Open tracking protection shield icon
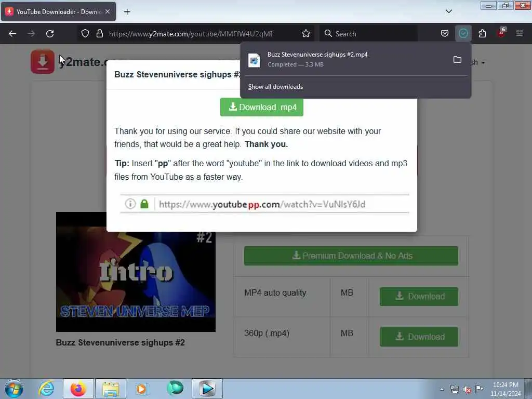Image resolution: width=532 pixels, height=399 pixels. point(85,34)
